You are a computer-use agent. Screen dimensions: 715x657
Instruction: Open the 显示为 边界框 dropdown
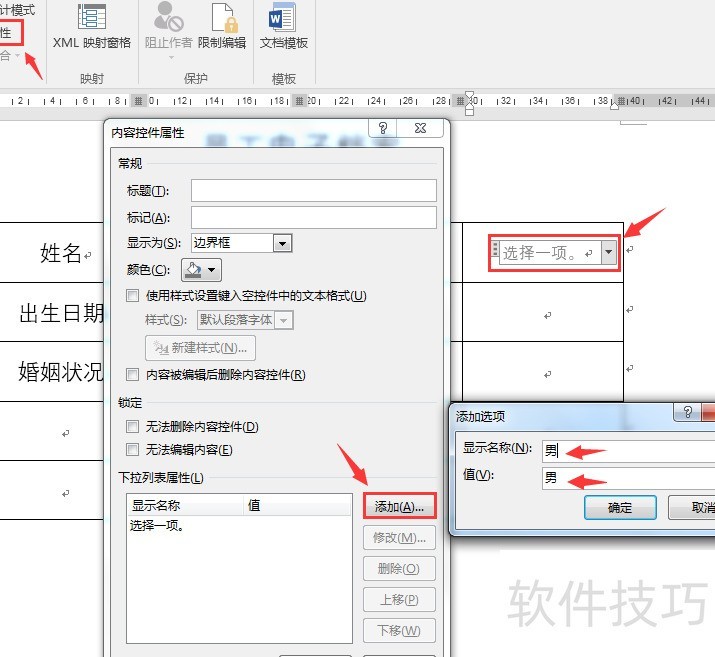(282, 243)
